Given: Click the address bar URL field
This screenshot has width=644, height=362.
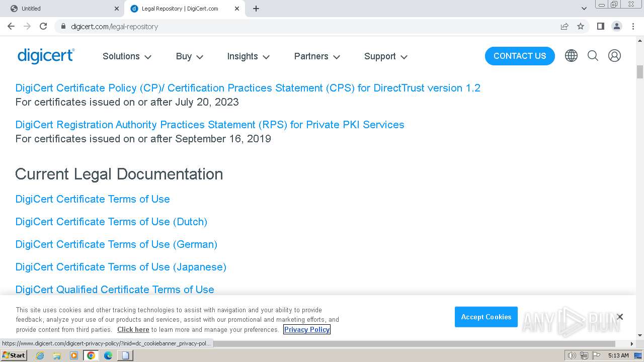Looking at the screenshot, I should (307, 26).
